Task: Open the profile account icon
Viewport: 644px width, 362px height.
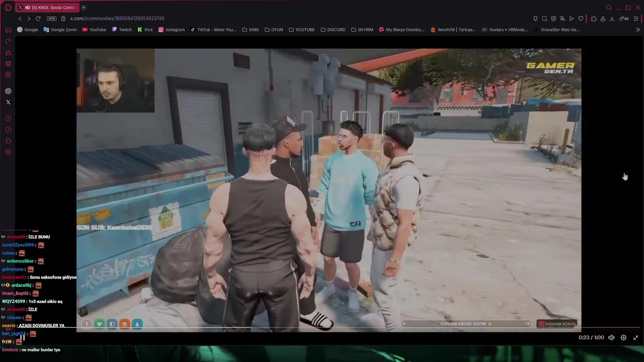Action: point(603,19)
